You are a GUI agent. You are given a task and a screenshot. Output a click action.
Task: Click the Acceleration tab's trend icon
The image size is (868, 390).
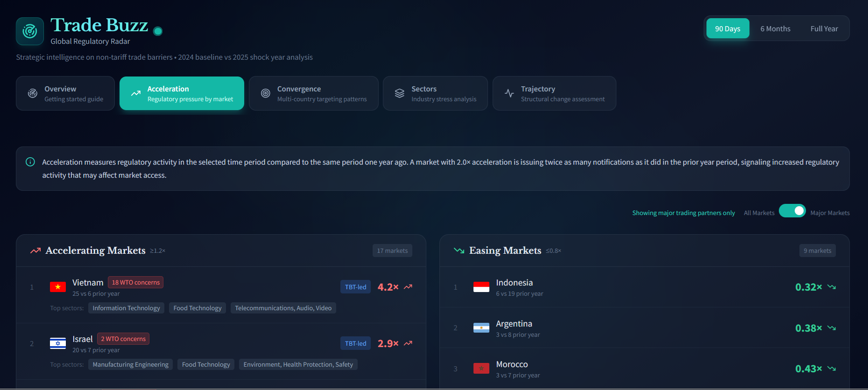point(136,93)
